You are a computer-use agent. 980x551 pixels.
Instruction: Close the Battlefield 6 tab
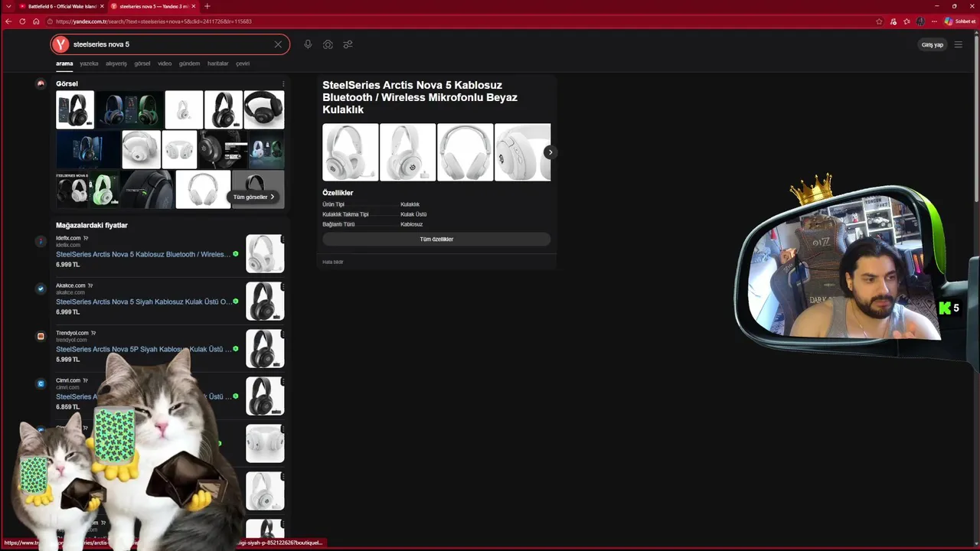click(x=102, y=6)
